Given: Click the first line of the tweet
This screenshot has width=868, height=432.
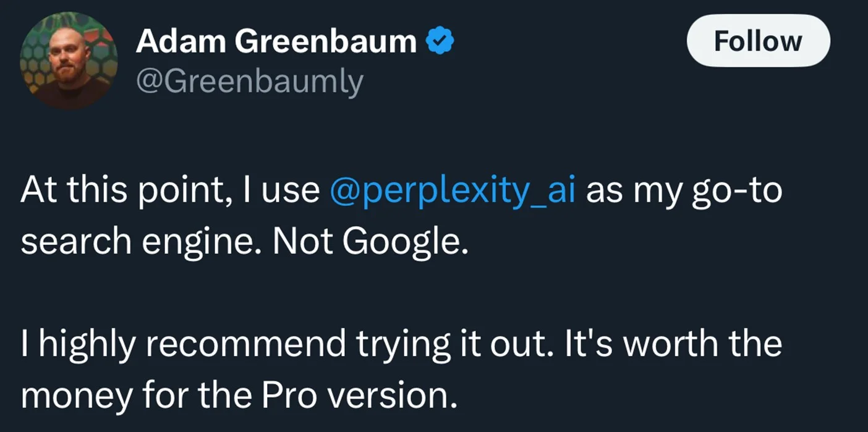Looking at the screenshot, I should [402, 190].
